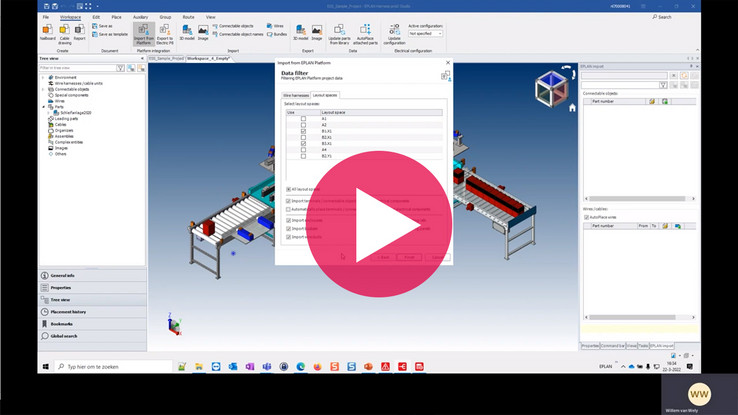Click Save as in Document group
738x415 pixels.
click(x=103, y=26)
